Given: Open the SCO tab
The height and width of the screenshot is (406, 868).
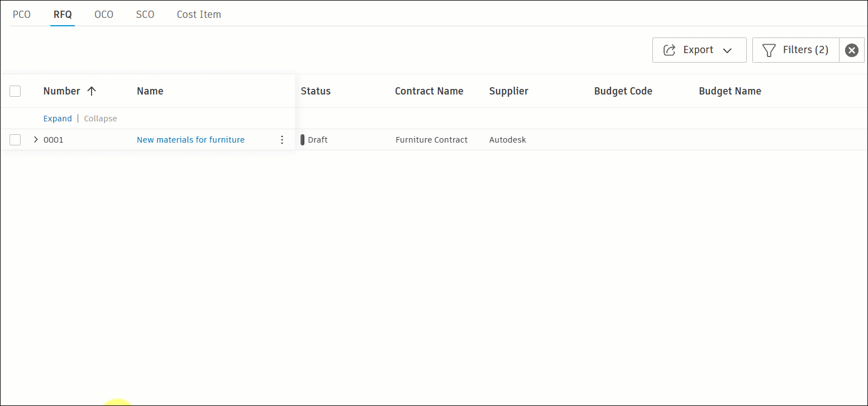Looking at the screenshot, I should tap(145, 15).
